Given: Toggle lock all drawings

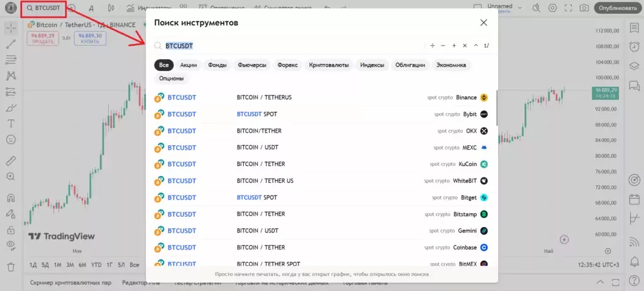Looking at the screenshot, I should 11,229.
